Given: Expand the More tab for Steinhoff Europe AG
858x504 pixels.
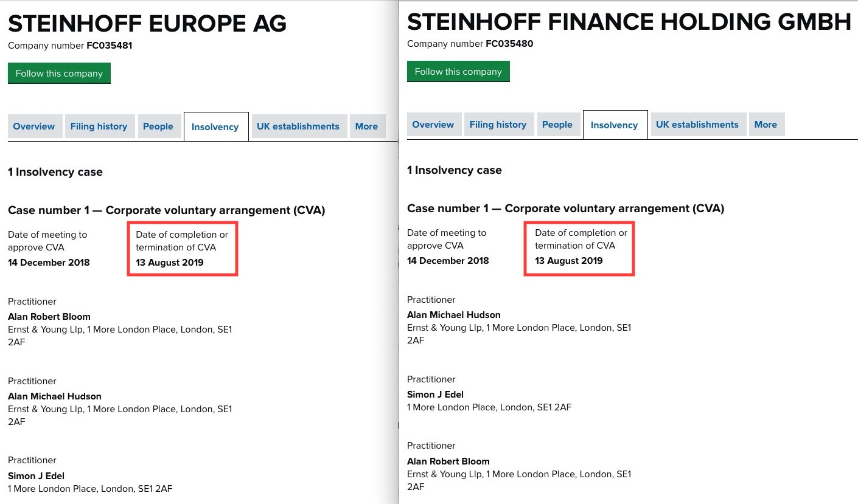Looking at the screenshot, I should 367,126.
